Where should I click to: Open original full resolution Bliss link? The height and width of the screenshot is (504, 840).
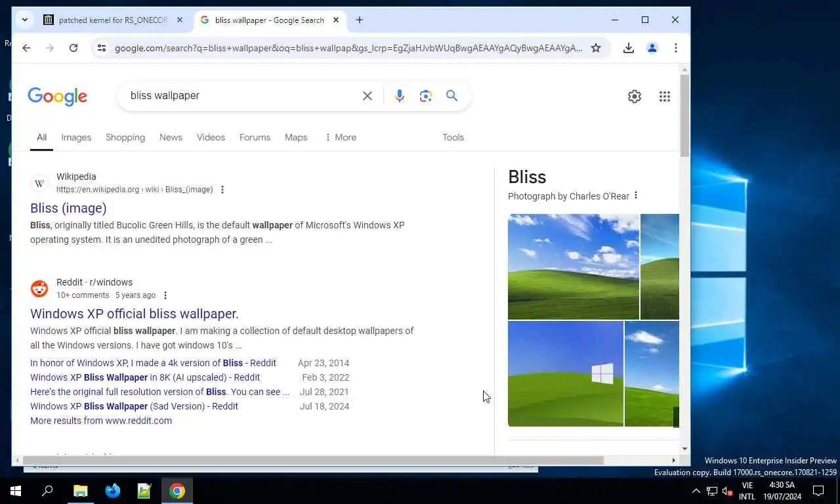click(159, 392)
